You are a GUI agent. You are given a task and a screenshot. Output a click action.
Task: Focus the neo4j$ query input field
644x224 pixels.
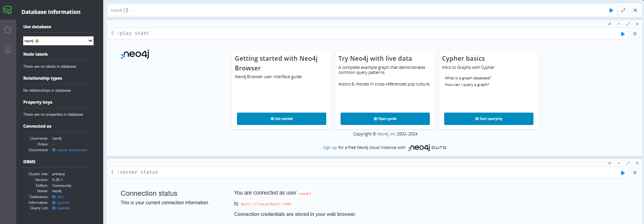[356, 10]
